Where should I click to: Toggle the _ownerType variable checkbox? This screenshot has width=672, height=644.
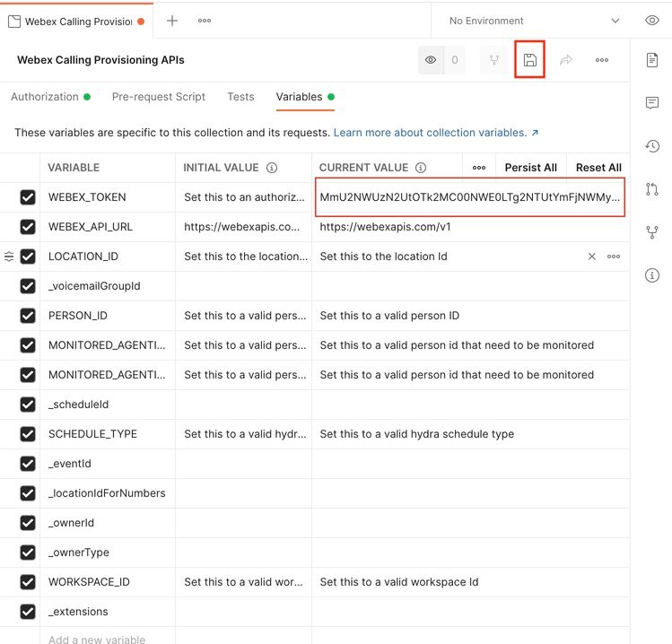click(28, 553)
